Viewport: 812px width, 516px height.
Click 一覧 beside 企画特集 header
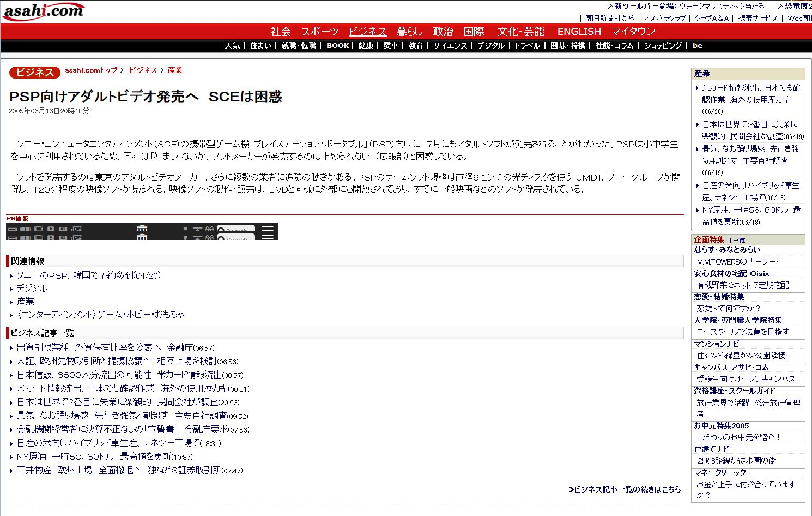point(738,241)
